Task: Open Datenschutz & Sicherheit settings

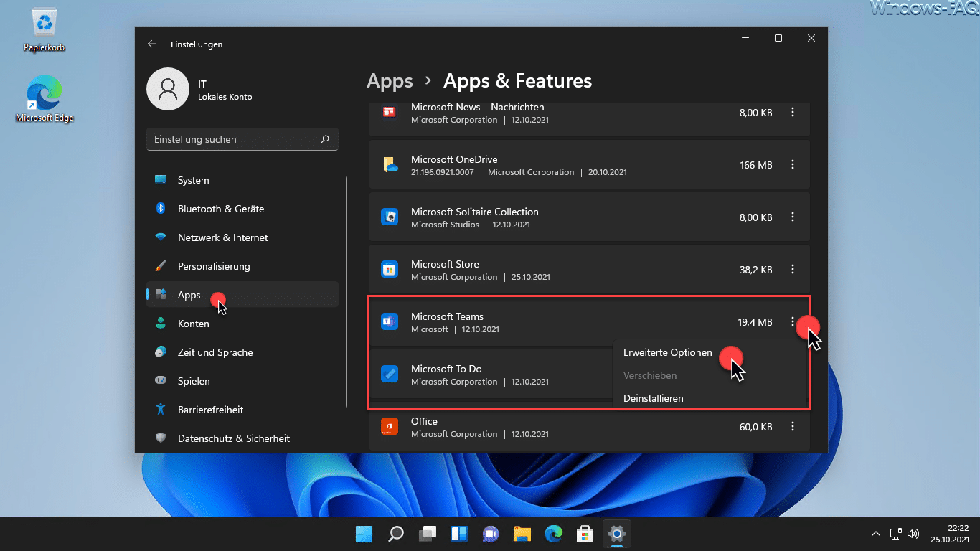Action: coord(242,438)
